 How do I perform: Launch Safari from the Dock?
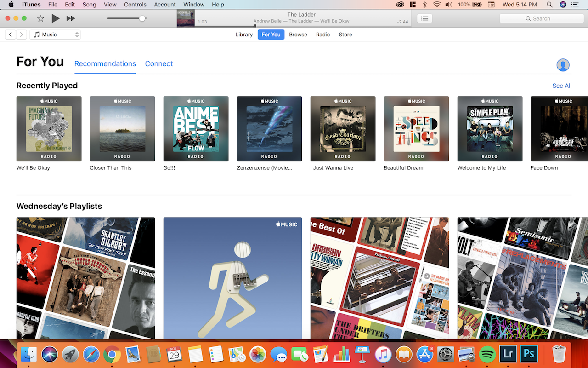tap(91, 354)
